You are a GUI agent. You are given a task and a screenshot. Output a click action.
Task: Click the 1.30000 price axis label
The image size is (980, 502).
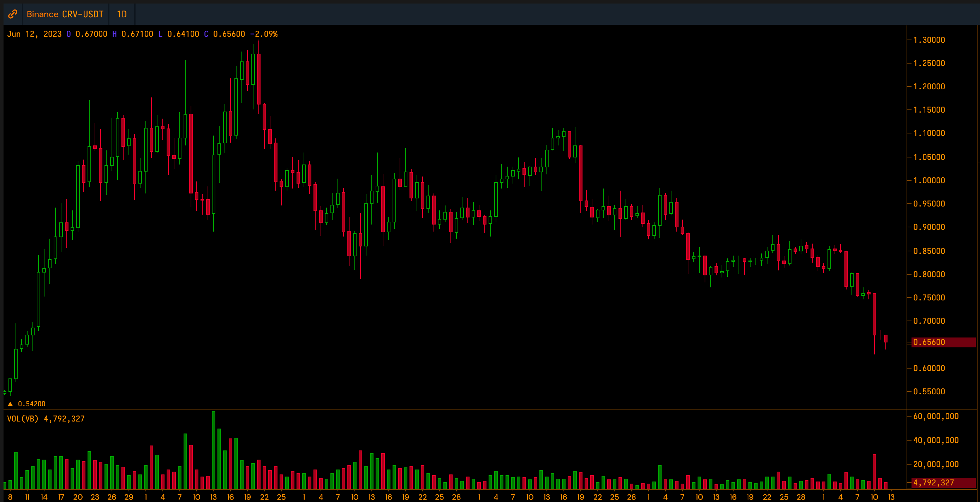pos(929,40)
